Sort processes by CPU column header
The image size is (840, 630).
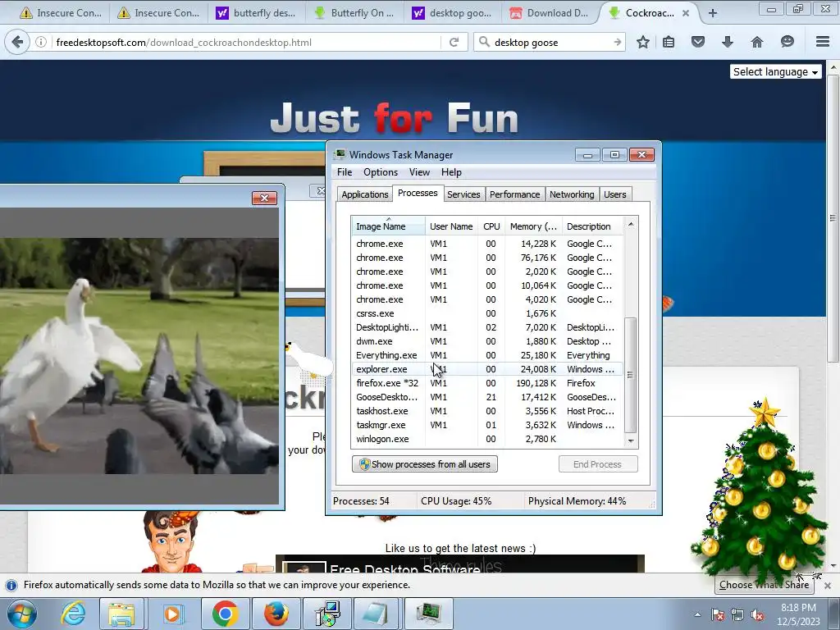tap(491, 226)
